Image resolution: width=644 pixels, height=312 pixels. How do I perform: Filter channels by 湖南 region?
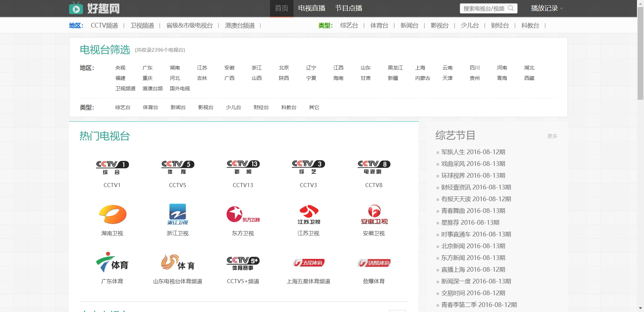point(175,68)
